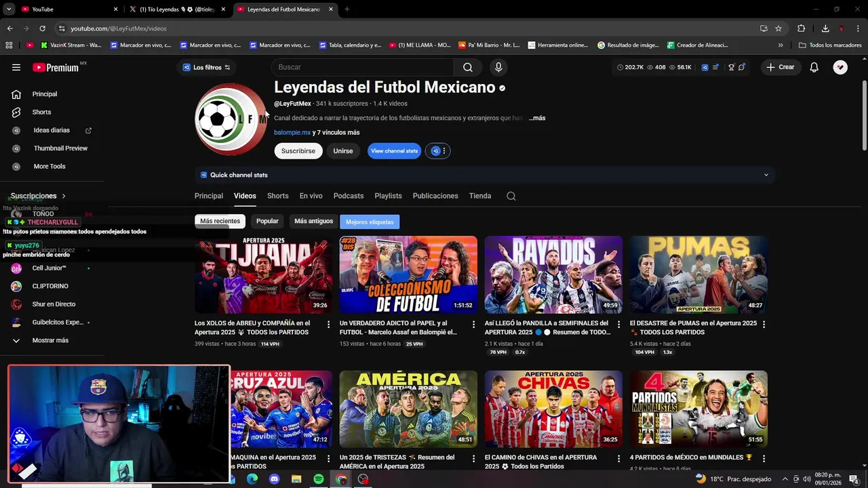Open options menu for Pumas desastre video
Viewport: 868px width, 488px height.
pyautogui.click(x=764, y=325)
